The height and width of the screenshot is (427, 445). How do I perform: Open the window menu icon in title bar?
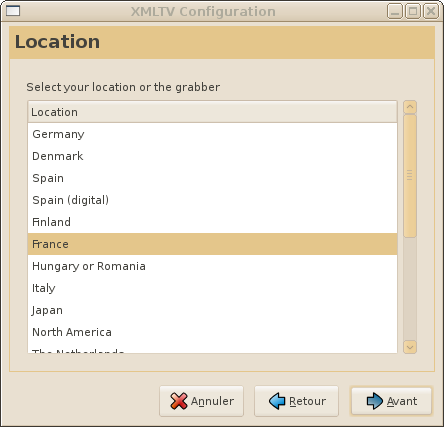pyautogui.click(x=13, y=11)
